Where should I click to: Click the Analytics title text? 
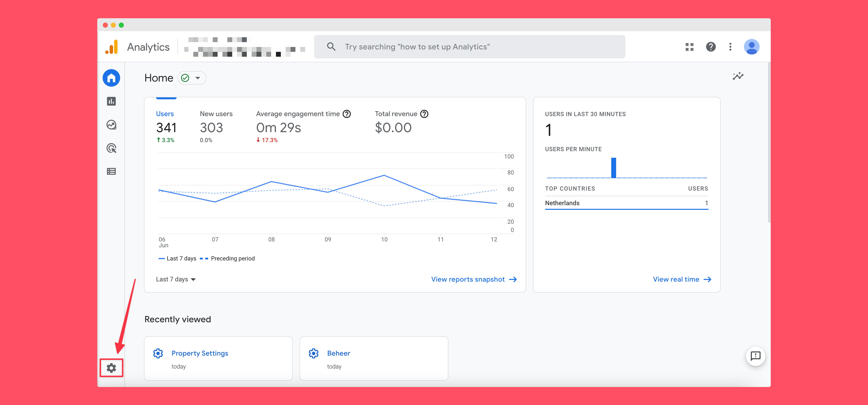[148, 47]
